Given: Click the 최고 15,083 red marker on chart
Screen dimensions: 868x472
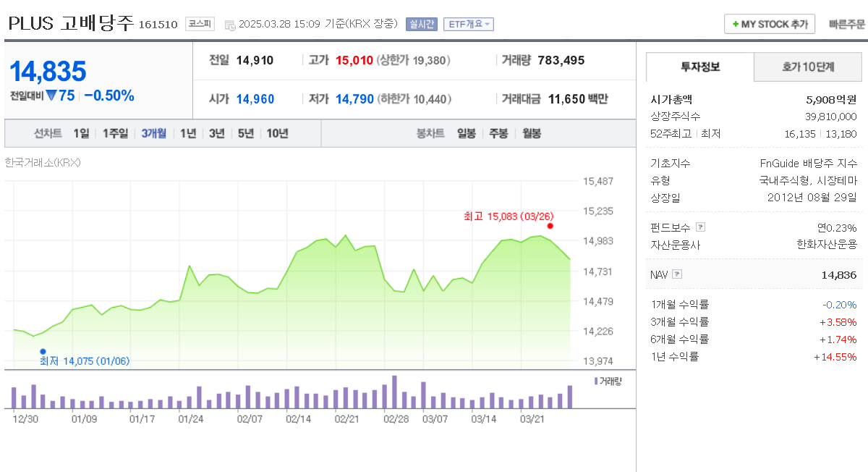Looking at the screenshot, I should click(550, 227).
